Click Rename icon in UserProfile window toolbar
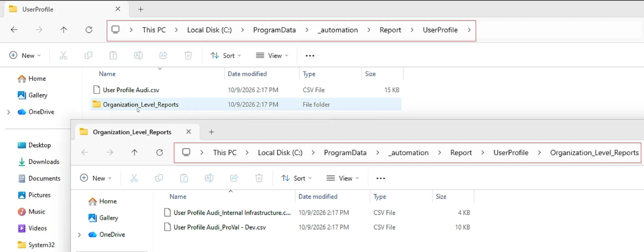Viewport: 644px width, 252px height. pyautogui.click(x=138, y=55)
